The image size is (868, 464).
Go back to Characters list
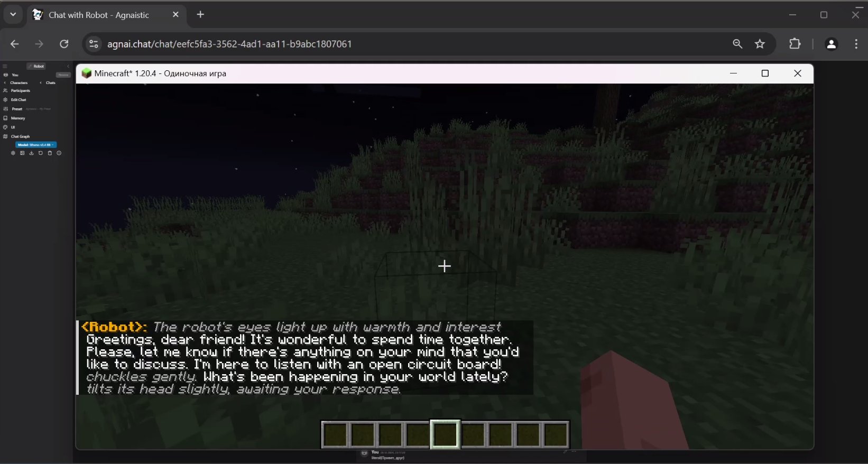coord(16,83)
